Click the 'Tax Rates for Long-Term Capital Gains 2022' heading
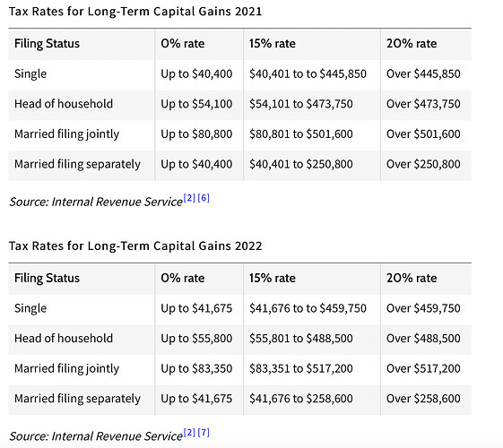 tap(135, 246)
